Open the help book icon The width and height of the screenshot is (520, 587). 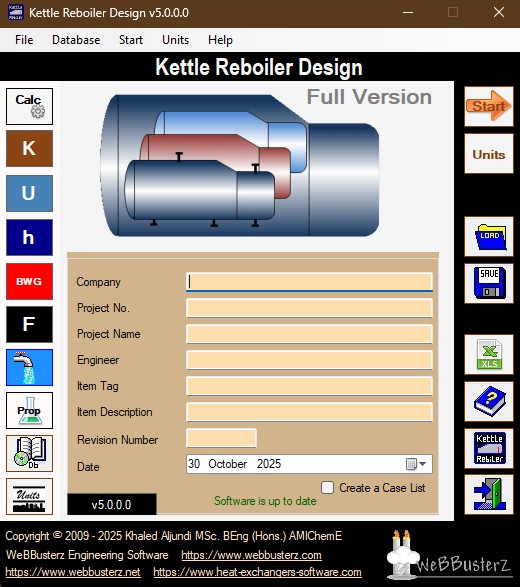[489, 401]
